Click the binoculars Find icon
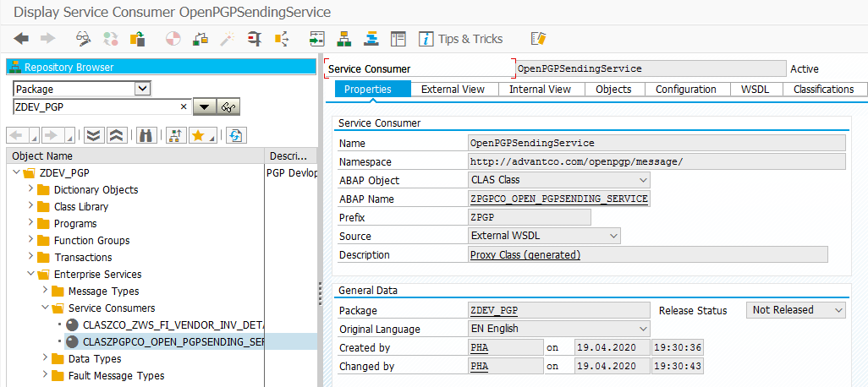Viewport: 868px width, 387px height. 146,135
